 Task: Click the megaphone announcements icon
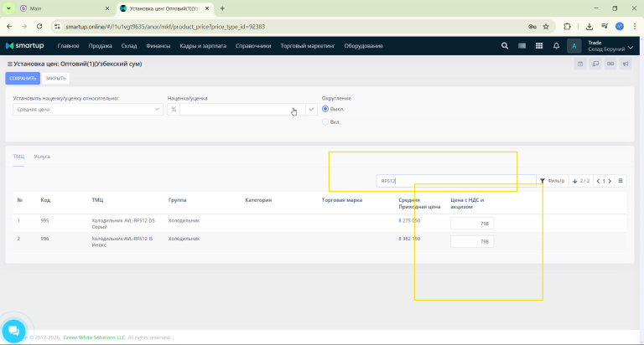(x=626, y=64)
